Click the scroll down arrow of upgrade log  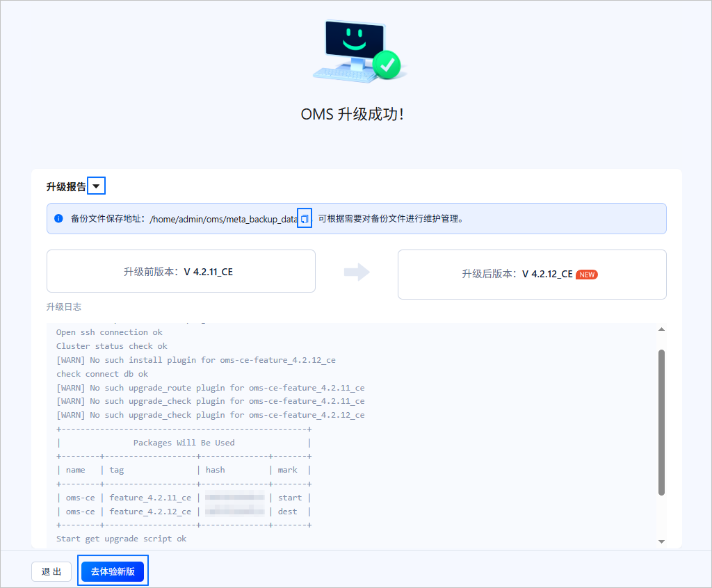[662, 541]
